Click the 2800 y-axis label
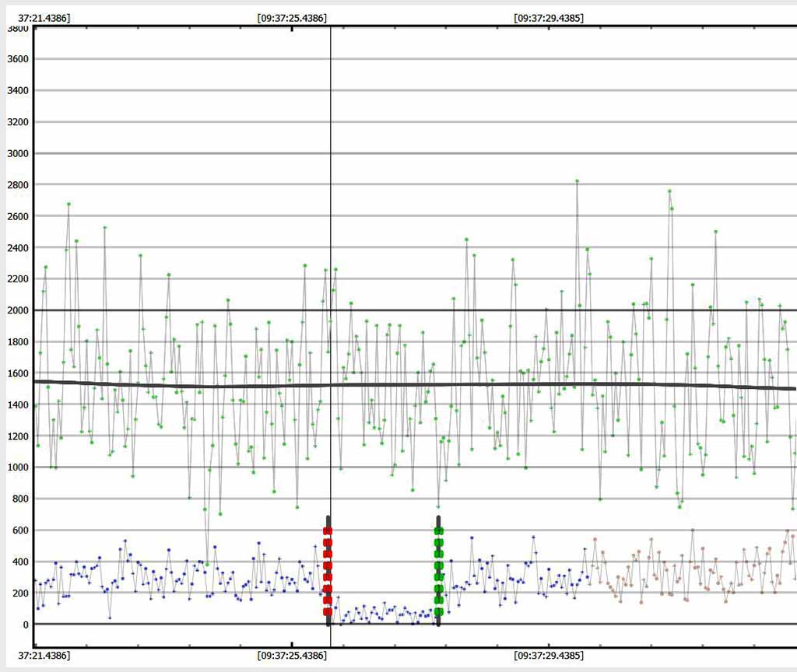 pos(18,185)
